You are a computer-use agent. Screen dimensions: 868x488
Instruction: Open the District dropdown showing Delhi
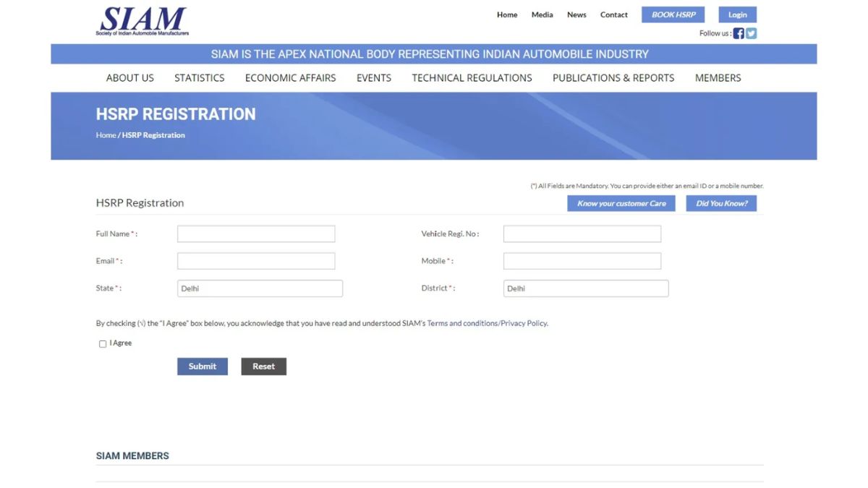point(586,288)
